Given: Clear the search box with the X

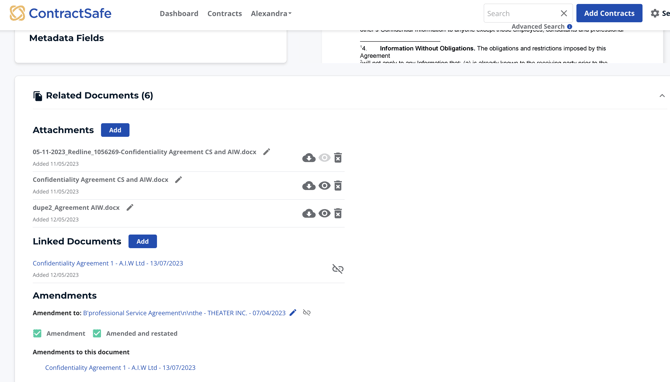Looking at the screenshot, I should (x=564, y=13).
